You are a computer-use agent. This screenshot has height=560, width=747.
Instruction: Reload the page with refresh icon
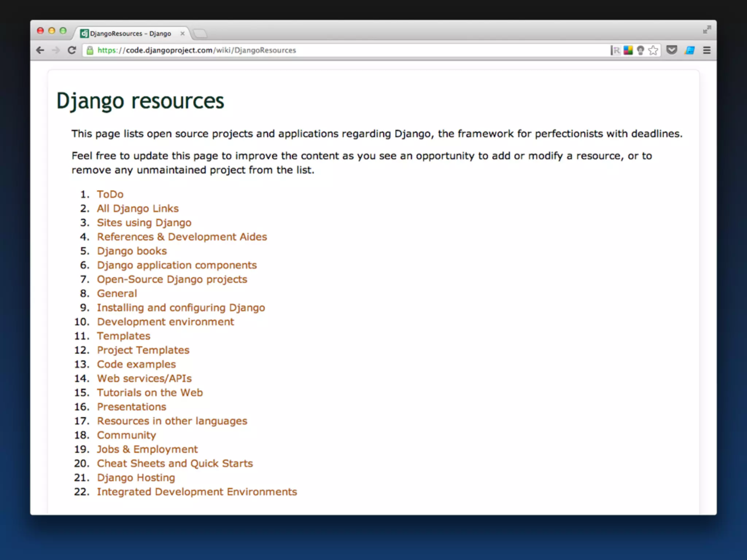pyautogui.click(x=72, y=50)
